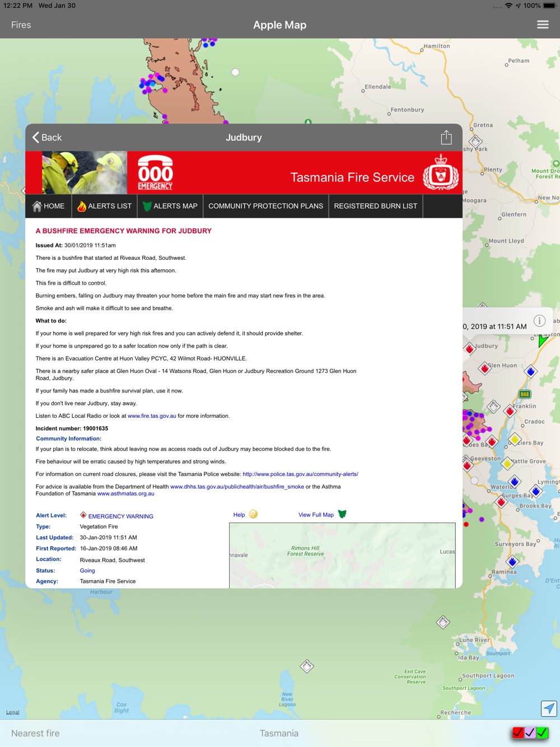Open the www.asthmatas.org.au link
Image resolution: width=560 pixels, height=747 pixels.
point(125,493)
